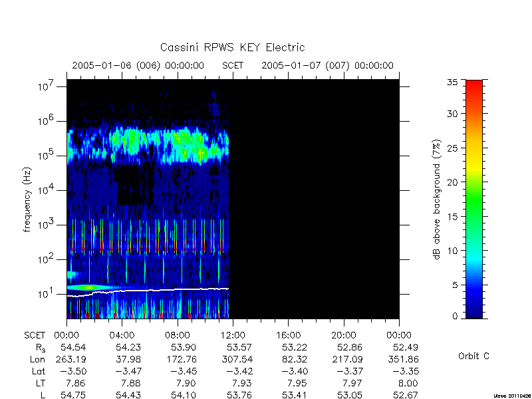Click the time axis label '08:00'

coord(177,336)
